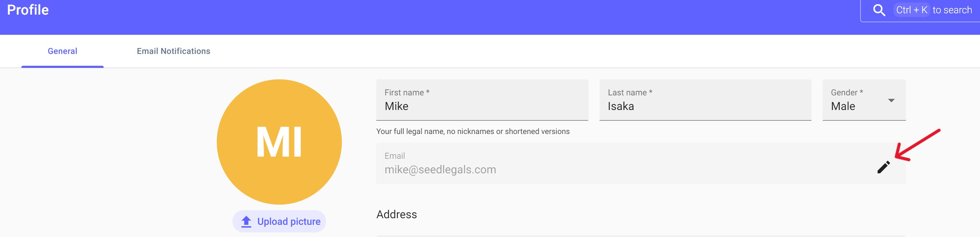This screenshot has width=980, height=237.
Task: Open the Gender dropdown
Action: pos(864,100)
